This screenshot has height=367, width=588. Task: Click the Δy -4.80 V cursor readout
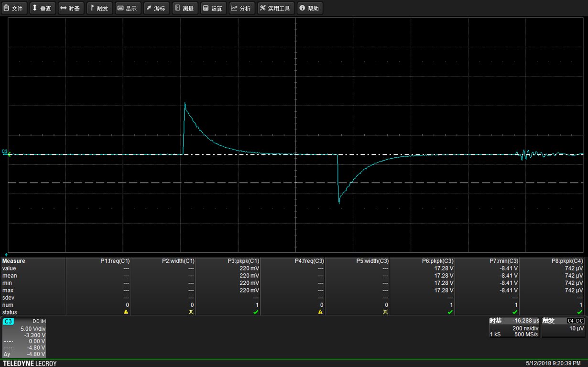(24, 354)
